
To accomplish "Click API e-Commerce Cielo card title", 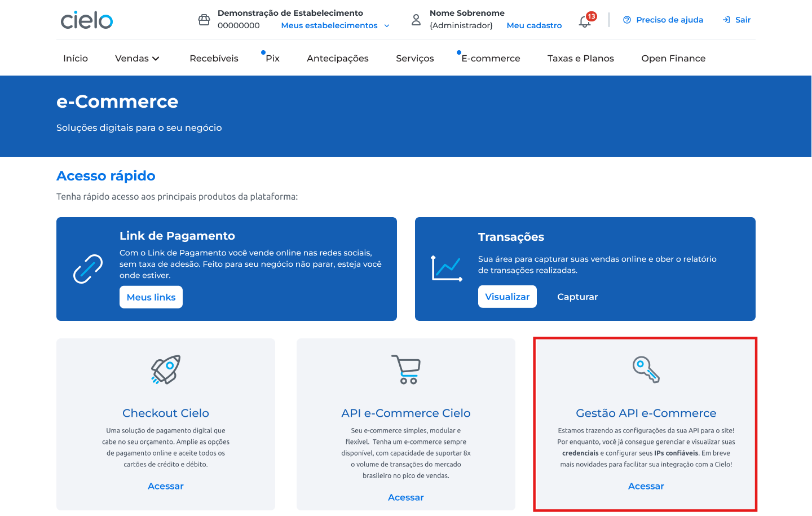I will click(406, 413).
